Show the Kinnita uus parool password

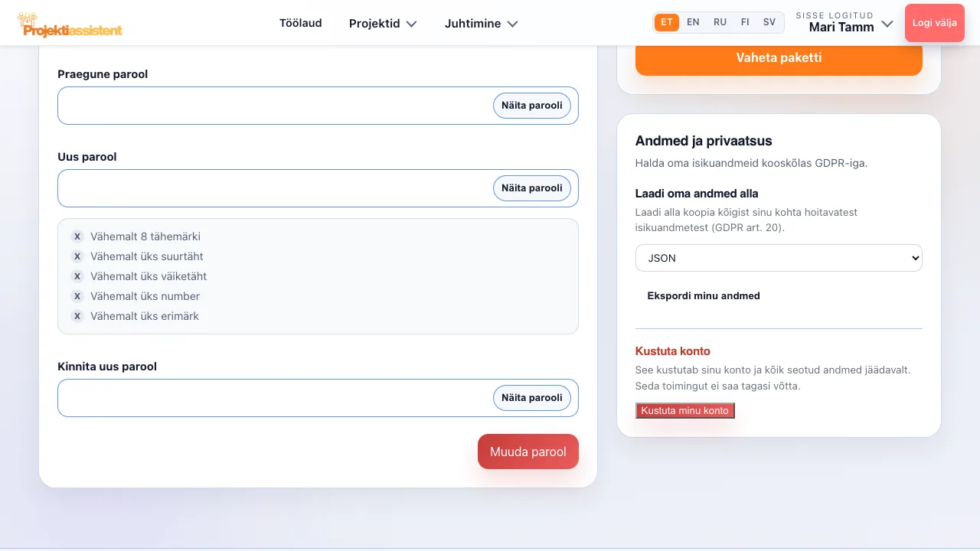point(532,398)
